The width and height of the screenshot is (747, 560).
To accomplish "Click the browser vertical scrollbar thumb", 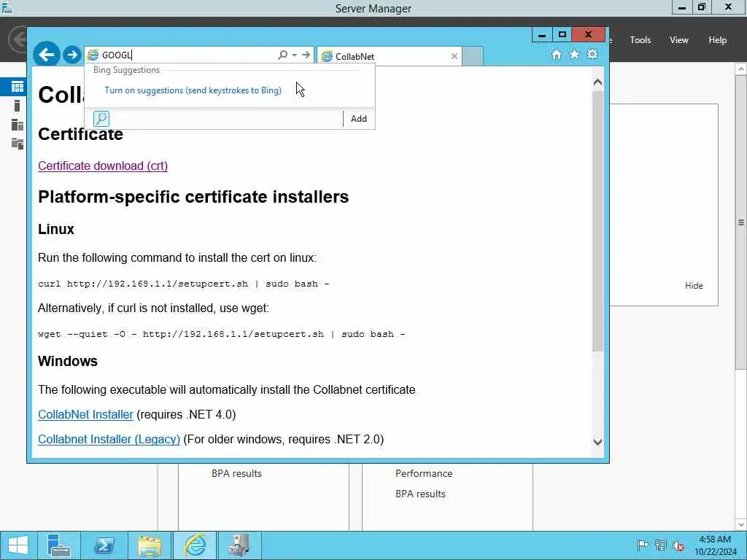I will click(597, 221).
